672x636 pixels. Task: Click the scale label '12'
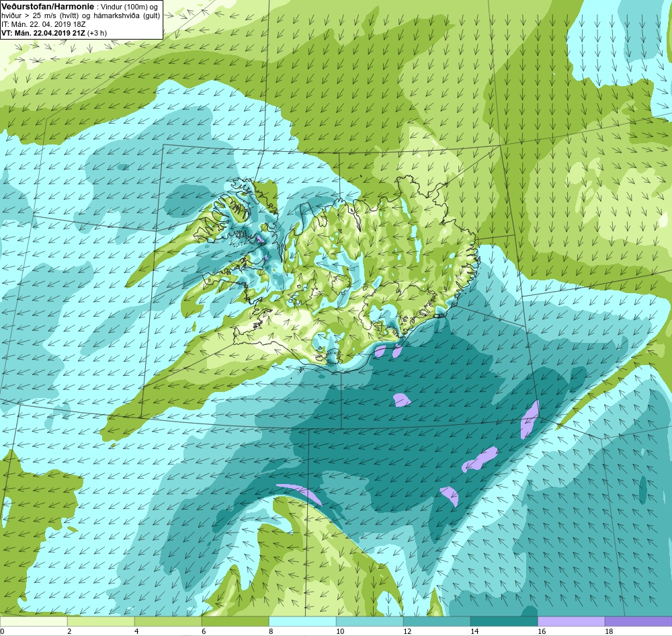[x=407, y=631]
